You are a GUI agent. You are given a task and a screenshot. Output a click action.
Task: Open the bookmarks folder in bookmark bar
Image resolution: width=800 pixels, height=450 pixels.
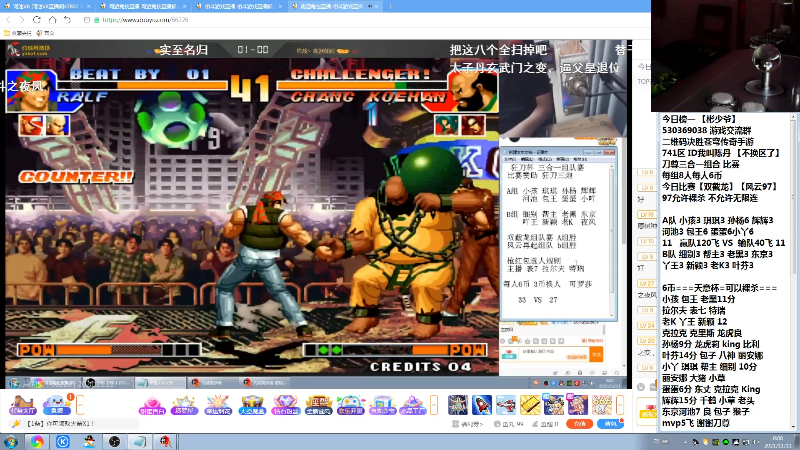pos(17,33)
